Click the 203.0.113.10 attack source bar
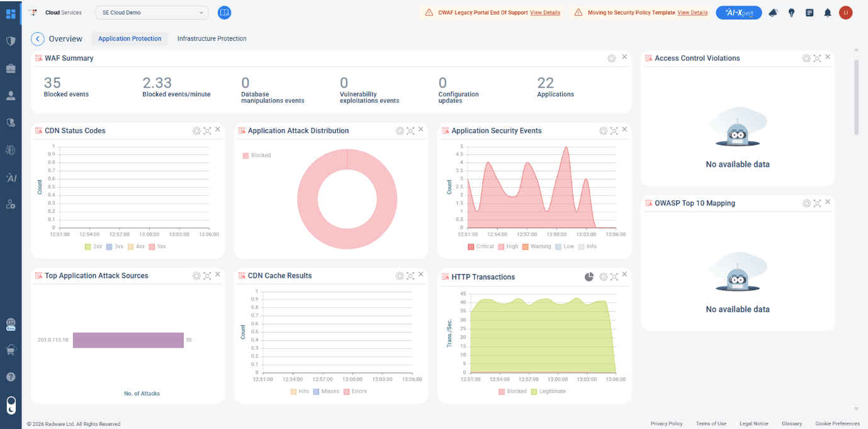This screenshot has height=429, width=868. pos(128,340)
